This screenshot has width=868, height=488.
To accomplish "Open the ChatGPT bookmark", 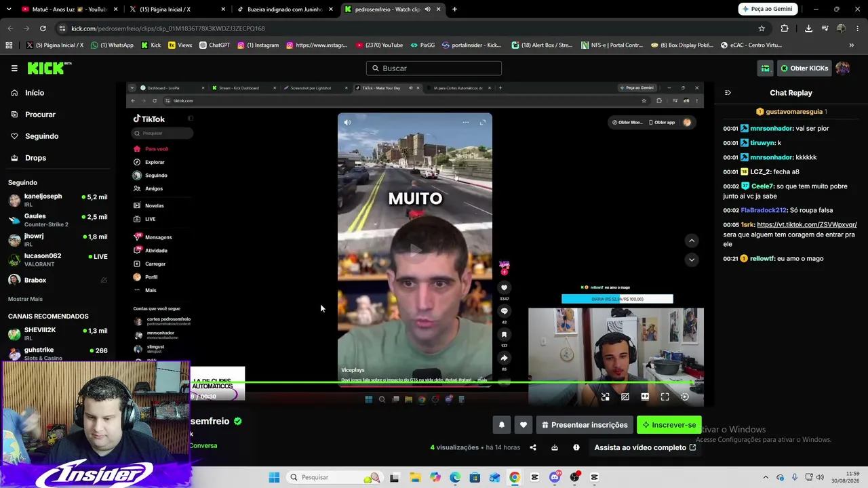I will 214,45.
